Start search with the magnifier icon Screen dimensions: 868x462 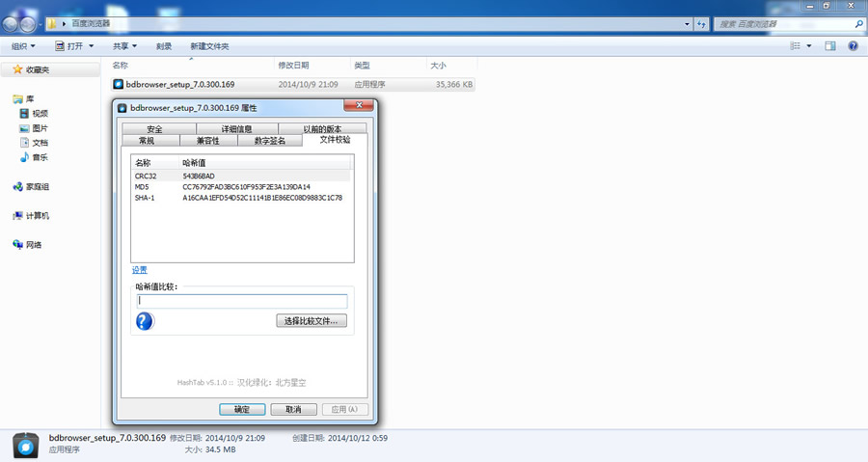coord(858,24)
